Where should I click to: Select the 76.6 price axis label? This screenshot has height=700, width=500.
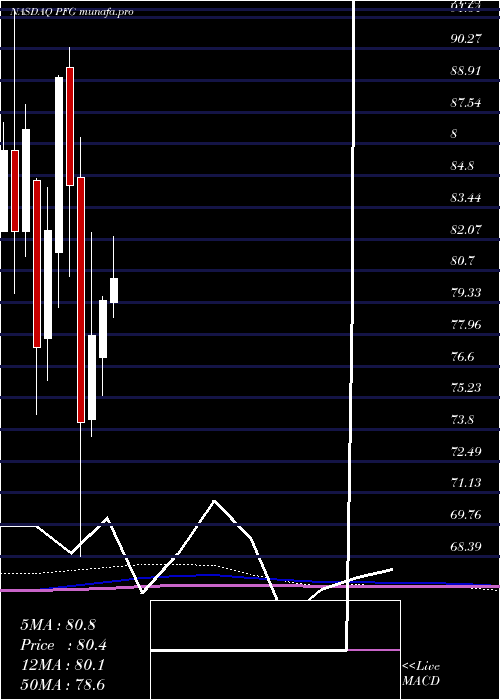point(462,356)
